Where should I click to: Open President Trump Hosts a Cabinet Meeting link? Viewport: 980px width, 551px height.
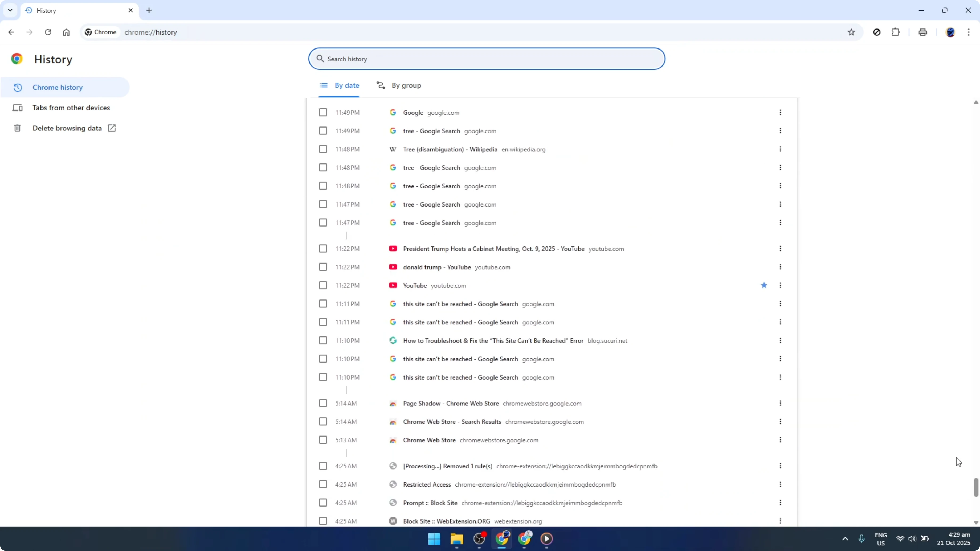click(493, 249)
